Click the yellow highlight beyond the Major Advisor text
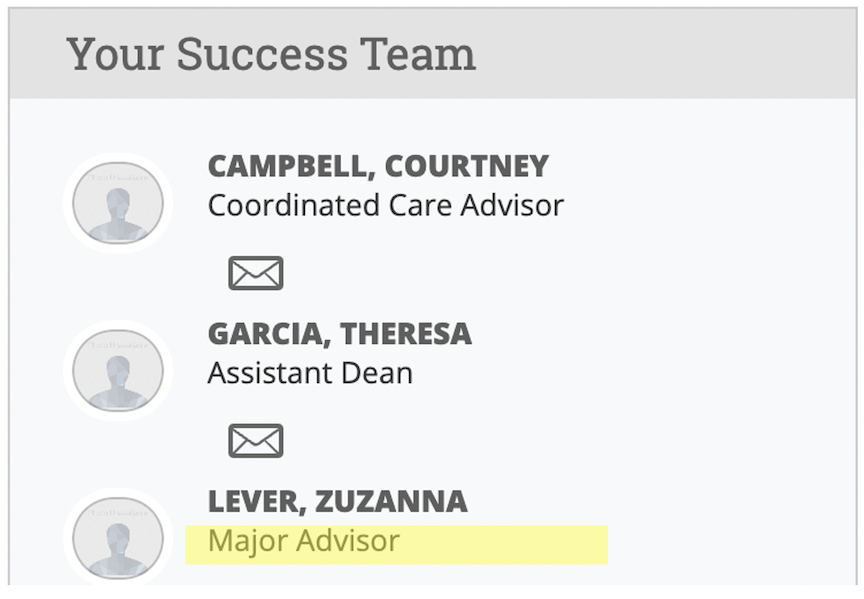 504,544
